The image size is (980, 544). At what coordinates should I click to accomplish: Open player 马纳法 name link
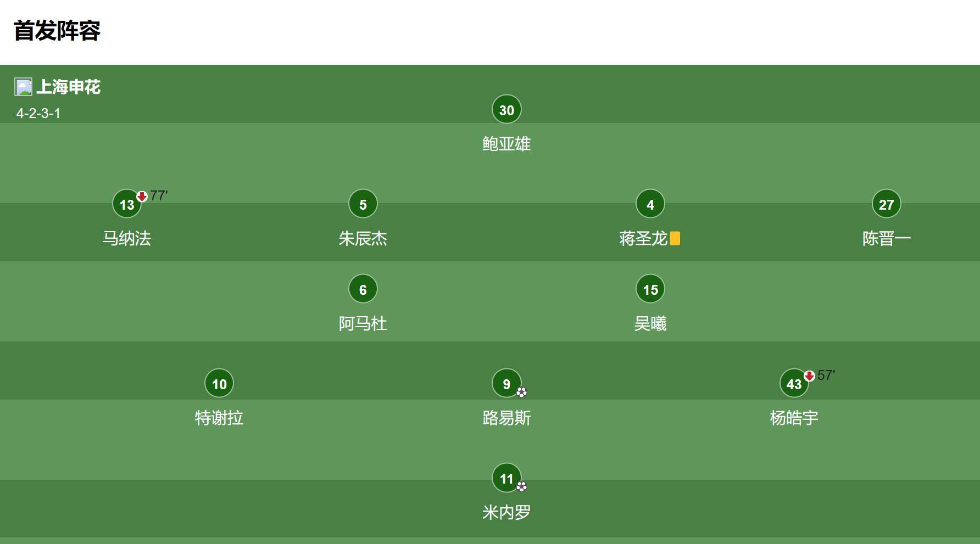tap(127, 238)
